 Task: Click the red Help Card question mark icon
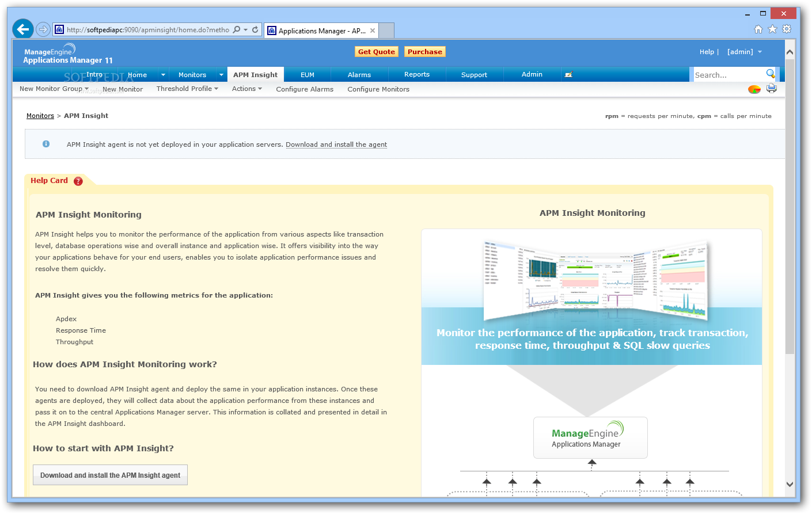pos(78,181)
